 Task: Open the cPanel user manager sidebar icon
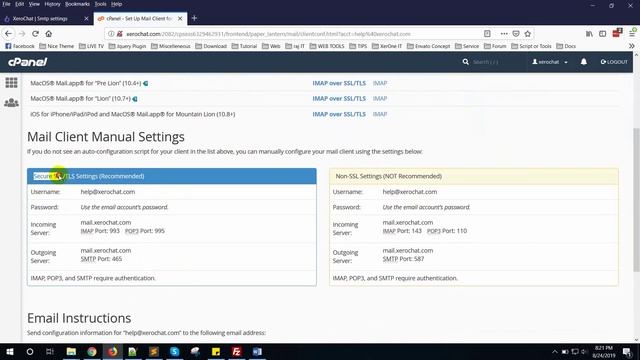tap(11, 102)
